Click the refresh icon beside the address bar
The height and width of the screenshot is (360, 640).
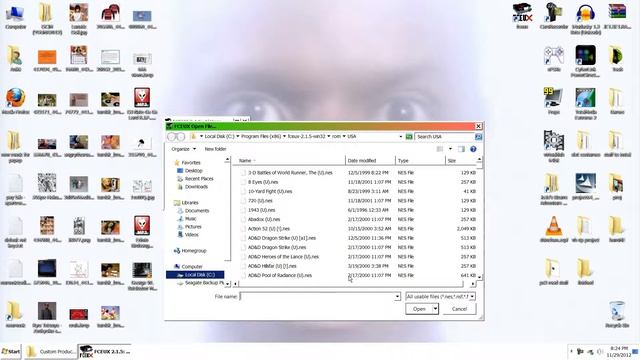[409, 137]
